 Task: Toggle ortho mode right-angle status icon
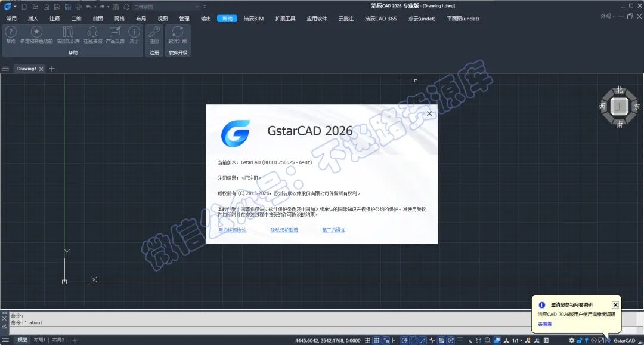coord(394,340)
